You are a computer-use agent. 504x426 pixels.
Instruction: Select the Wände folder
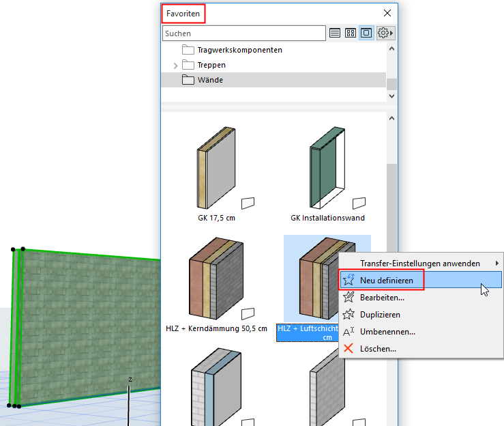pos(274,80)
